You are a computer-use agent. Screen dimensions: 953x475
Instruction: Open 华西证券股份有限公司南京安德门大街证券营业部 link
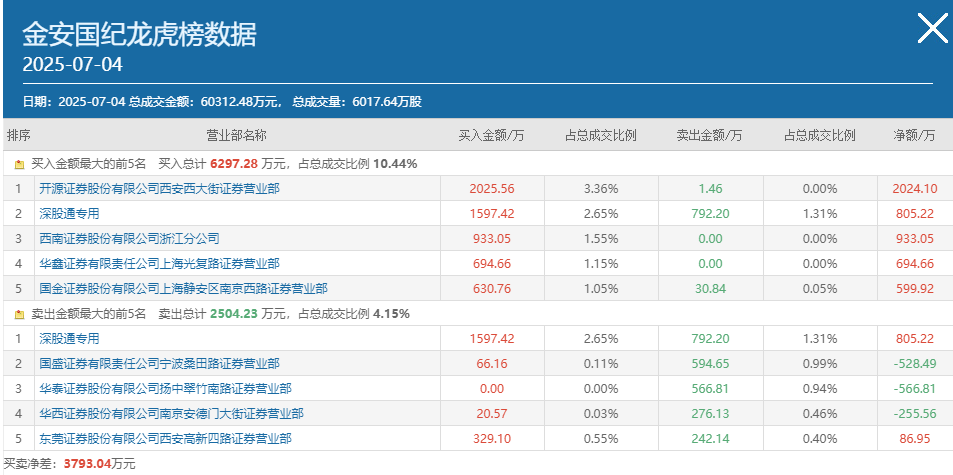[171, 414]
